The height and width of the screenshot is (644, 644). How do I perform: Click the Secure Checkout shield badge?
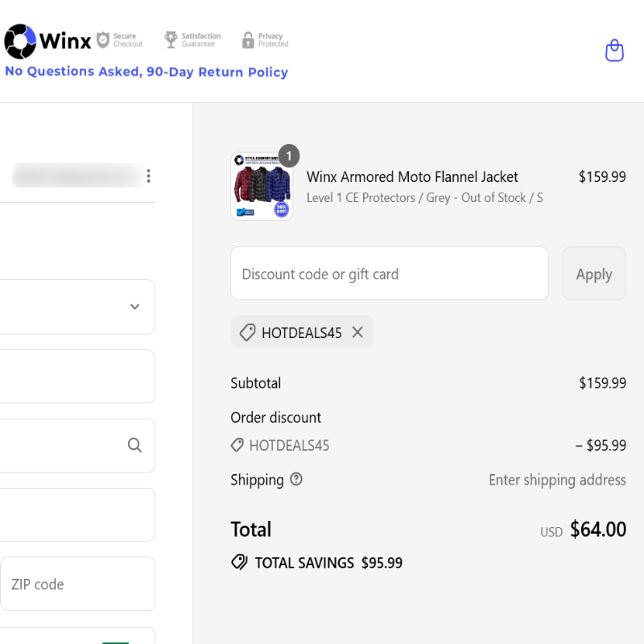point(120,40)
